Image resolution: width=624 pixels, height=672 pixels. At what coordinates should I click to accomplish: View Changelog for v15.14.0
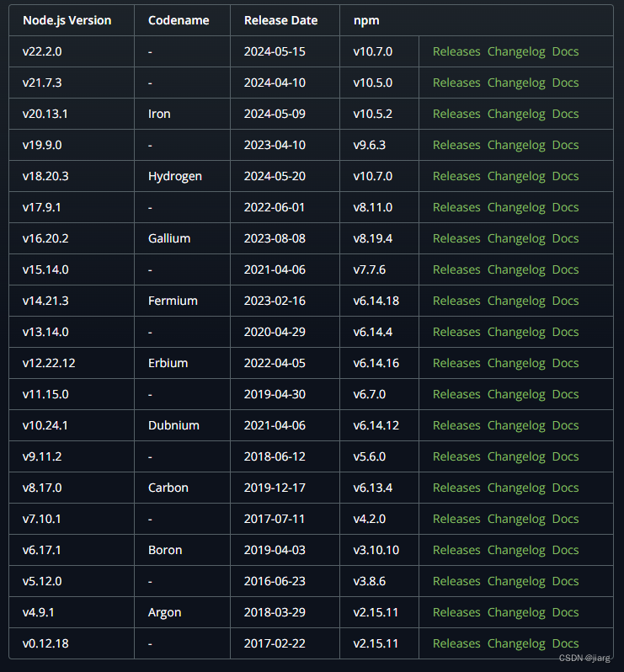click(516, 270)
